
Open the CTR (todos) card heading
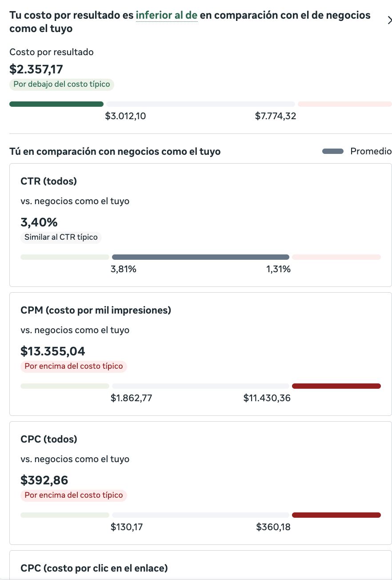coord(49,181)
